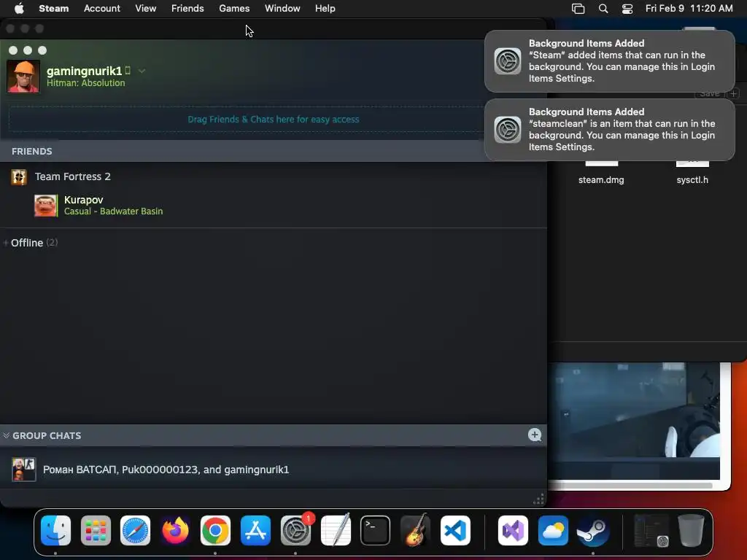Open the Games menu
Viewport: 747px width, 560px height.
(x=234, y=9)
